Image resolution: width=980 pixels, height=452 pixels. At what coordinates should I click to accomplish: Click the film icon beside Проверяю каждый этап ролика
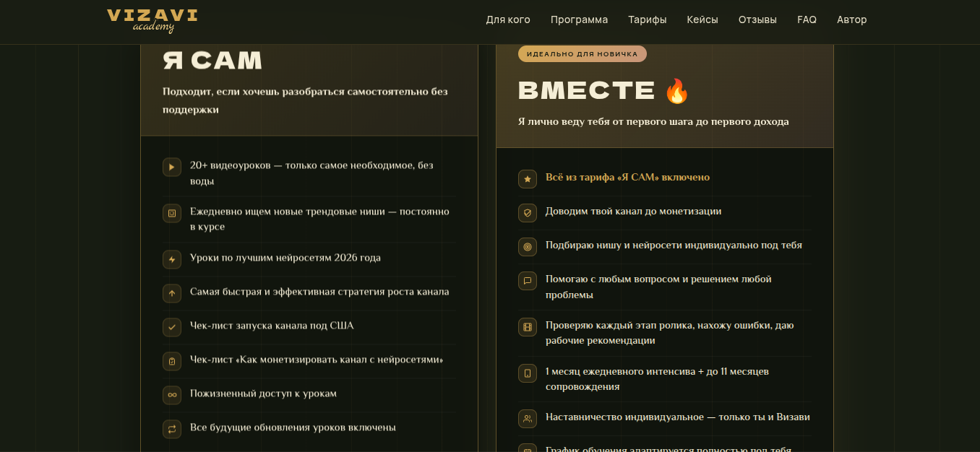click(528, 327)
